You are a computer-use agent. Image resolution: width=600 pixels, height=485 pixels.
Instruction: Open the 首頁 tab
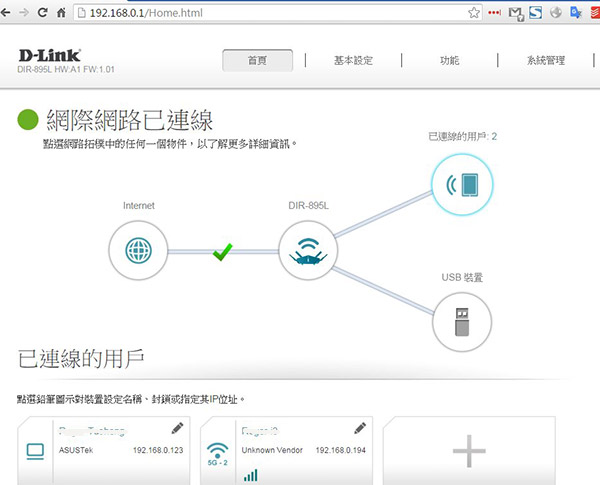[x=258, y=60]
